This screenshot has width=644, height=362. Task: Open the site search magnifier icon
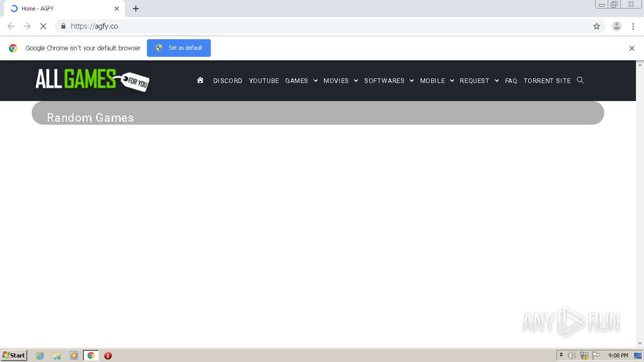(580, 80)
